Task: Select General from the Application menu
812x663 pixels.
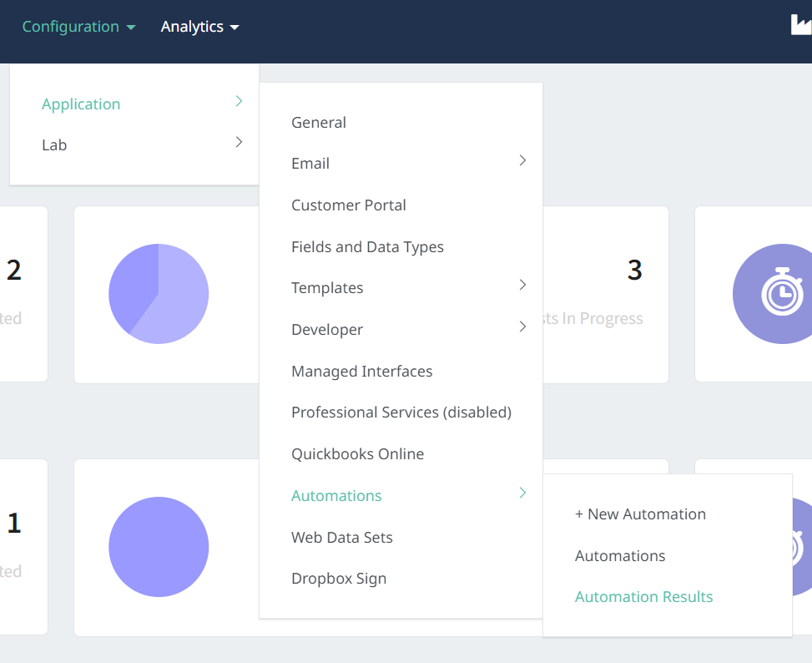Action: [x=319, y=123]
